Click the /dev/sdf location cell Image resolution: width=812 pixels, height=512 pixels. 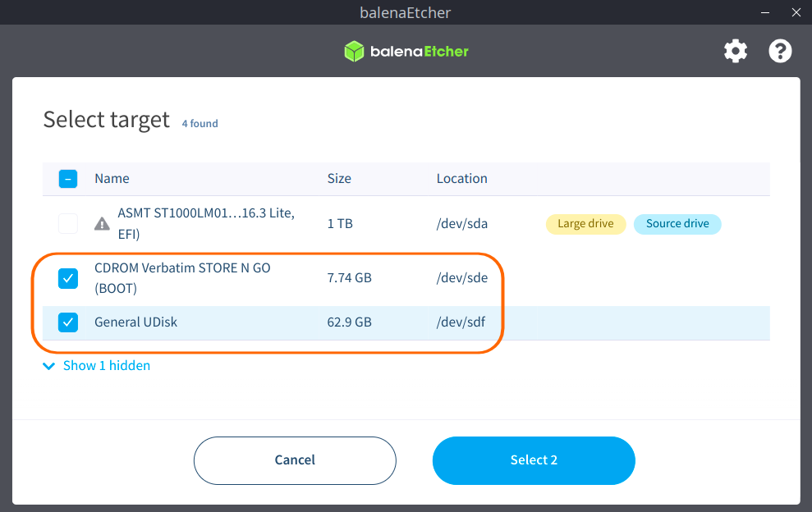point(461,322)
